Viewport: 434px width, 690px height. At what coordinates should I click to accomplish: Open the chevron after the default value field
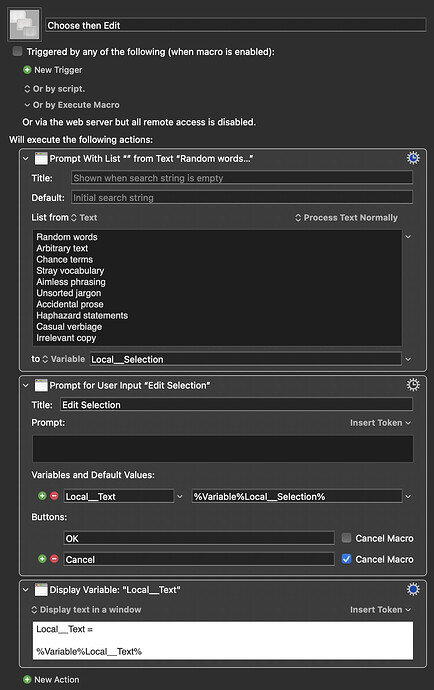click(x=408, y=496)
